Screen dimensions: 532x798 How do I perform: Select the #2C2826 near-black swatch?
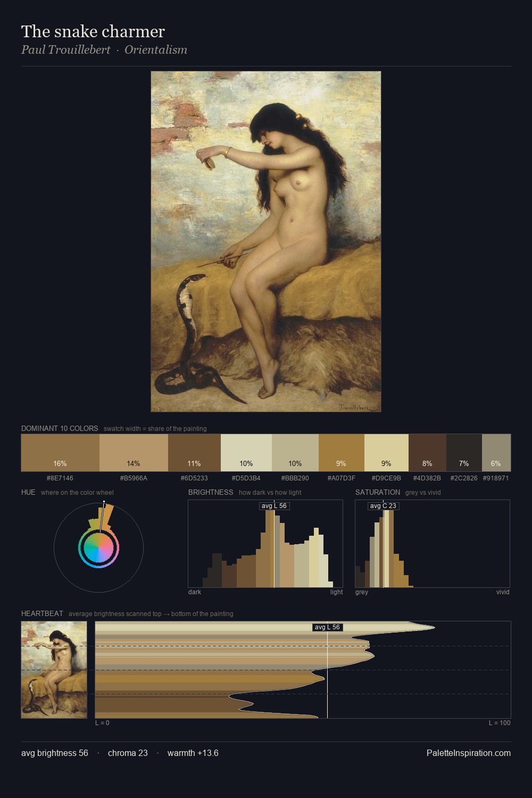464,453
